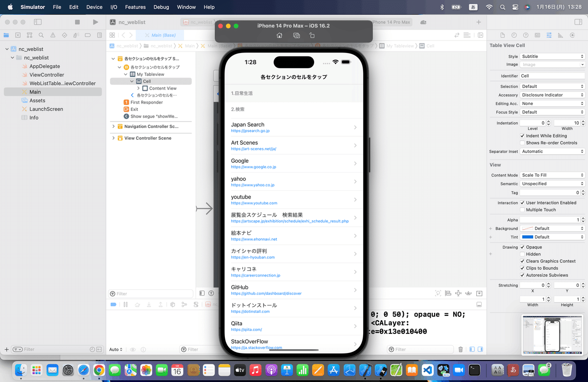Screen dimensions: 588x382
Task: Enable Multiple Touch checkbox
Action: 522,209
